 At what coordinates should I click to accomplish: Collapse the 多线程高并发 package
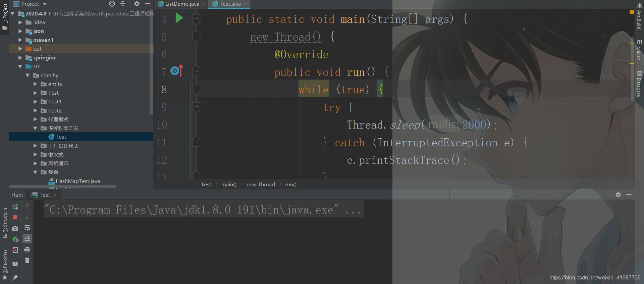coord(35,128)
